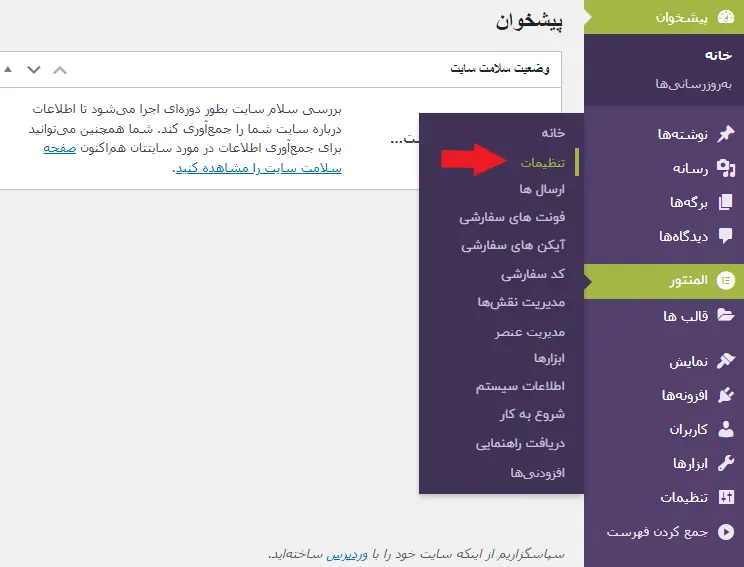Select فونت های سفارشی submenu item
The height and width of the screenshot is (567, 744).
coord(512,218)
